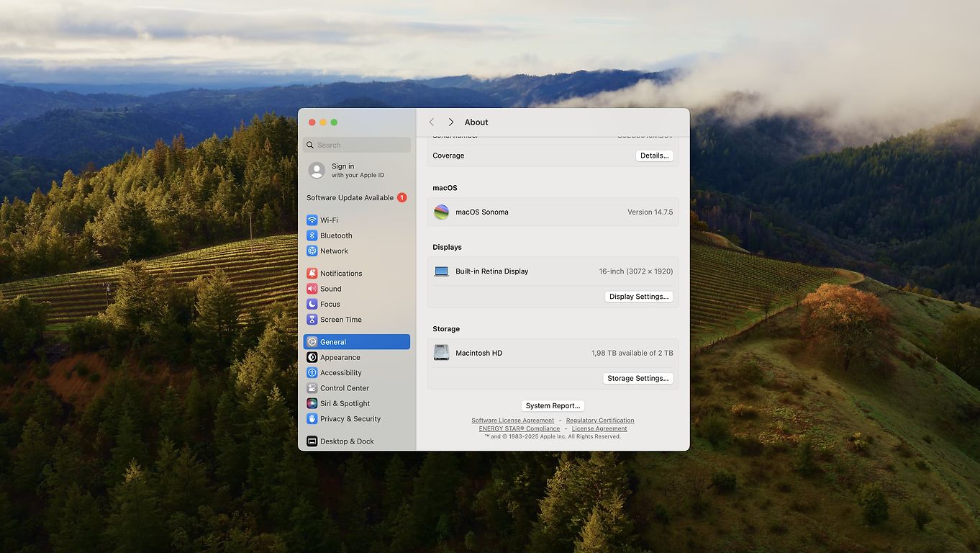Click the Notifications bell icon
This screenshot has height=553, width=980.
[x=312, y=274]
